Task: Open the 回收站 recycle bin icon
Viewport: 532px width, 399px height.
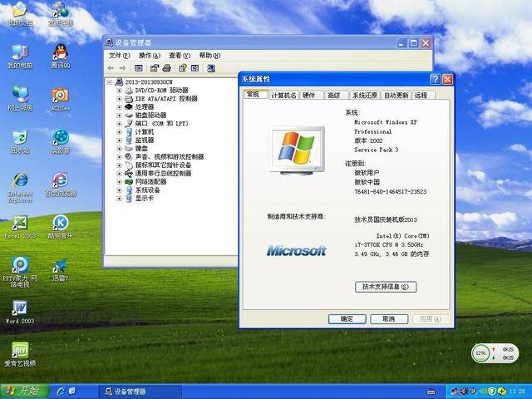Action: [20, 142]
